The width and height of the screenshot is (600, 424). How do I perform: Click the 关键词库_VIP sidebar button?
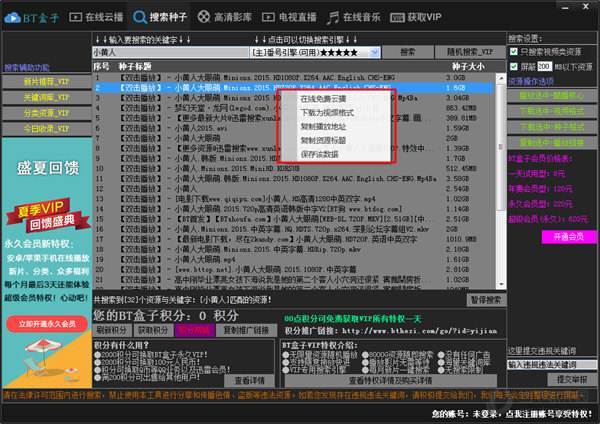(x=47, y=97)
